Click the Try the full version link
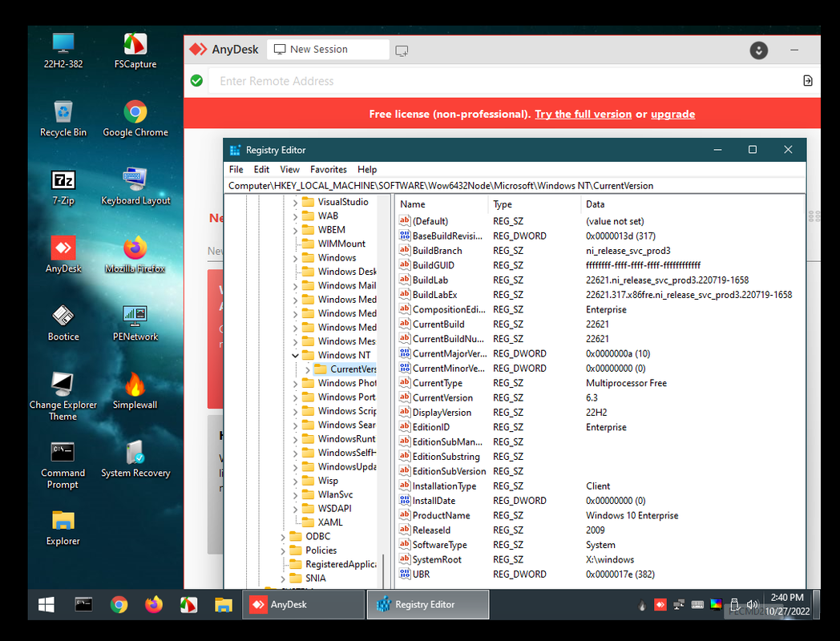The width and height of the screenshot is (840, 641). pyautogui.click(x=583, y=114)
